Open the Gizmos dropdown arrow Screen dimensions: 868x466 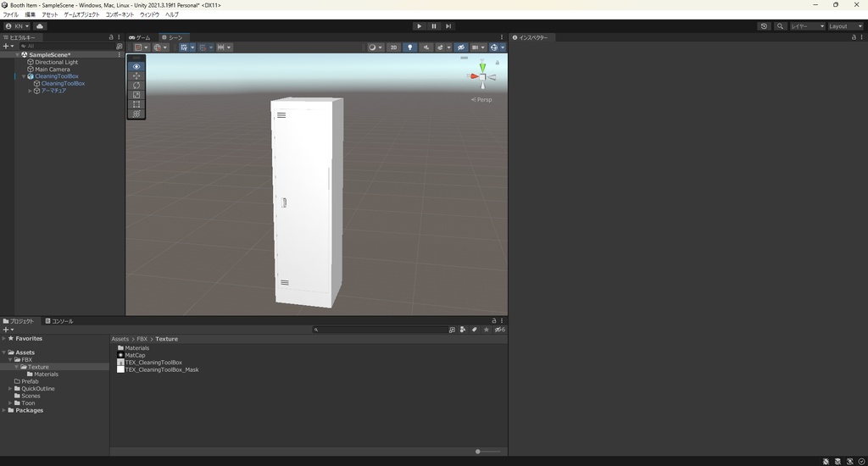pos(503,47)
